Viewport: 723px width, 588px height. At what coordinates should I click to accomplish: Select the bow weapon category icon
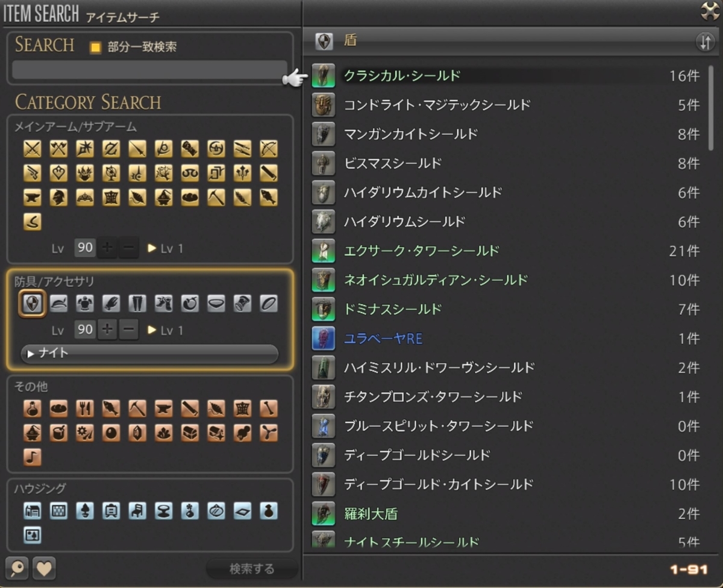click(x=269, y=148)
